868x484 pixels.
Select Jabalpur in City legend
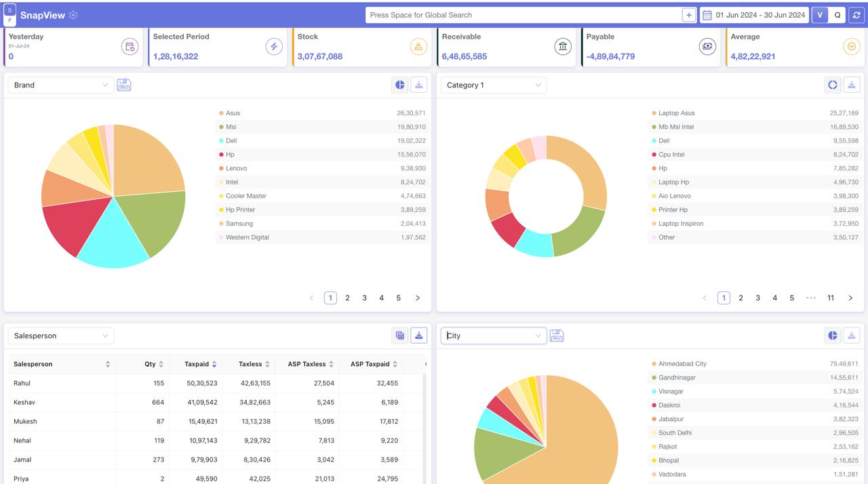(755, 419)
